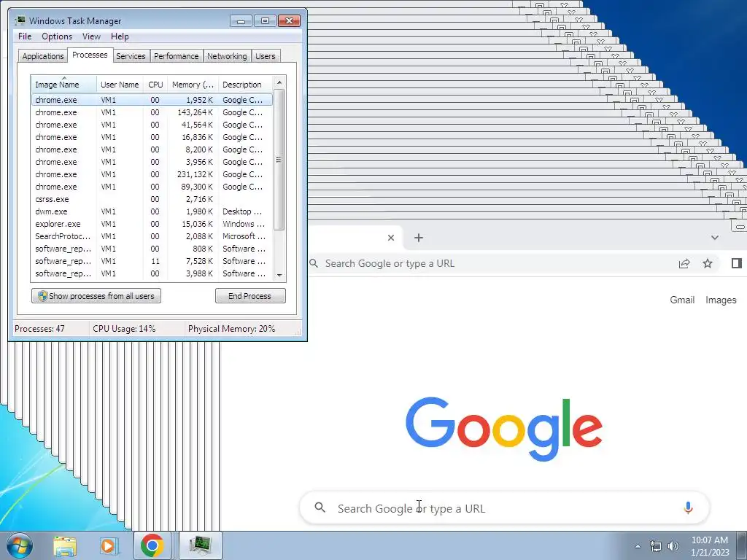Select the Processes tab
This screenshot has height=560, width=747.
coord(90,55)
